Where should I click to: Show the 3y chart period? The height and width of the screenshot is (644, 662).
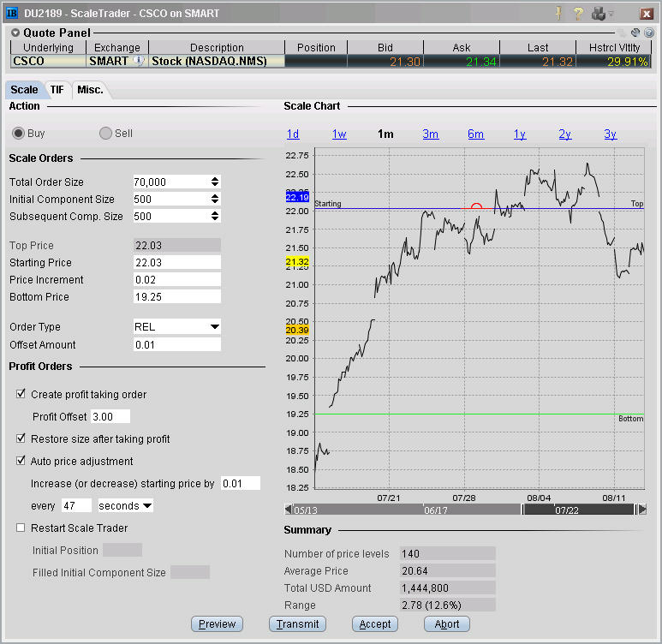610,134
